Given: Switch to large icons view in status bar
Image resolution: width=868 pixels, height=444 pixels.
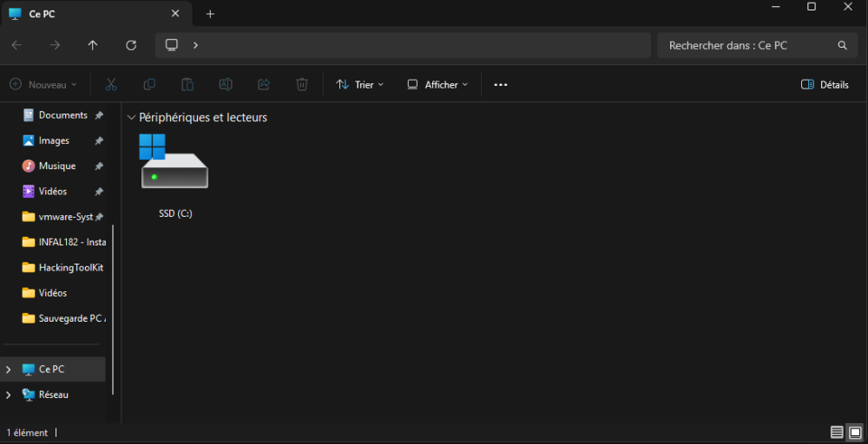Looking at the screenshot, I should (855, 432).
